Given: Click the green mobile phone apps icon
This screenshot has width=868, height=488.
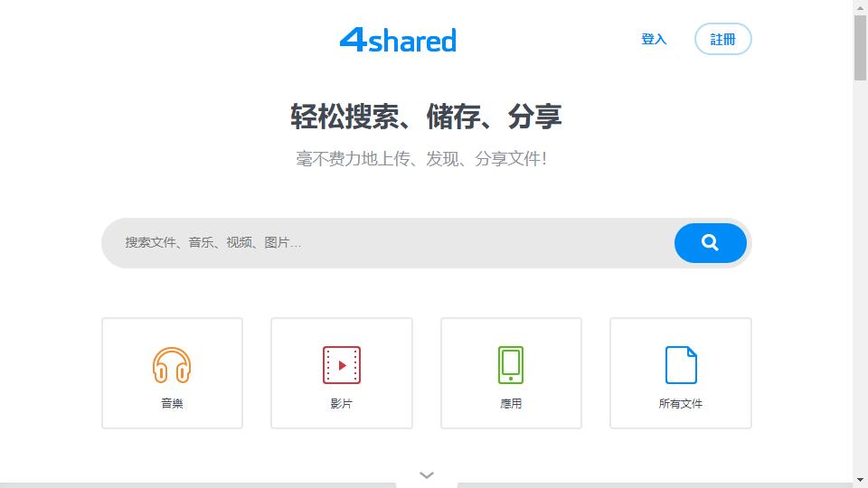Looking at the screenshot, I should tap(511, 365).
